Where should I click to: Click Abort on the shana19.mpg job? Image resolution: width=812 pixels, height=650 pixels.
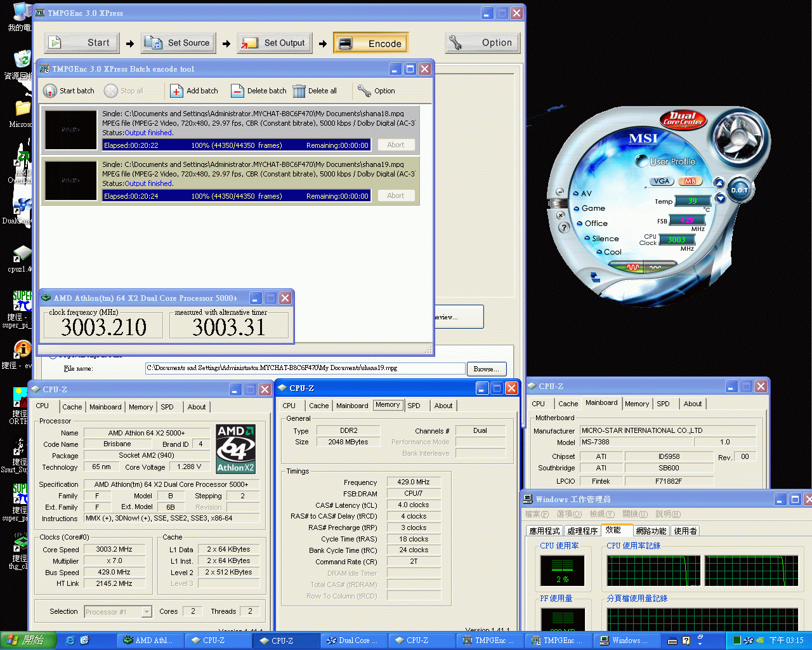click(396, 196)
